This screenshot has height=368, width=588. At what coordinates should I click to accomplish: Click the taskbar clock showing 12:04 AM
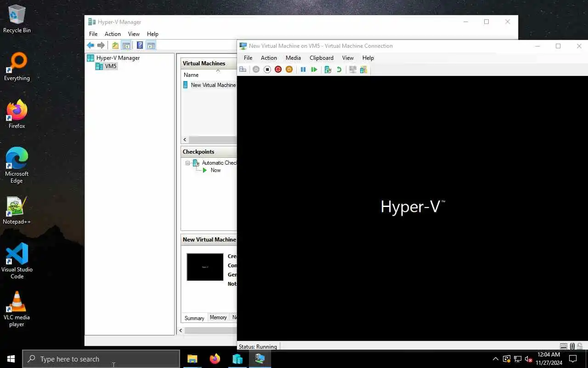[548, 359]
